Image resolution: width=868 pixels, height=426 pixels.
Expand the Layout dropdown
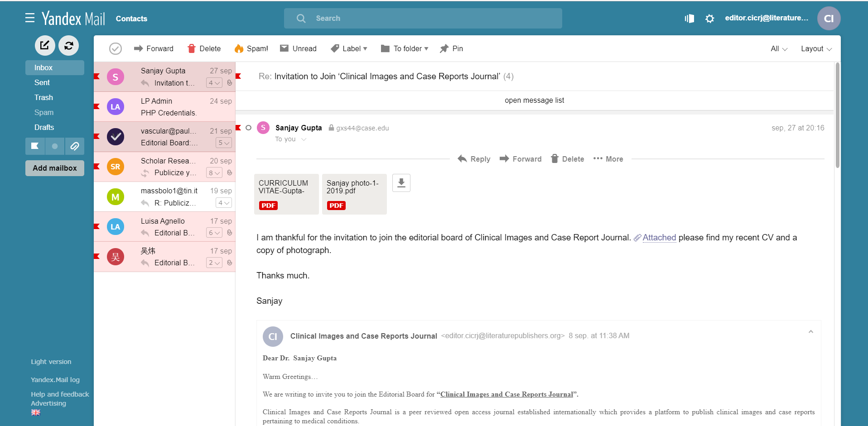(816, 48)
